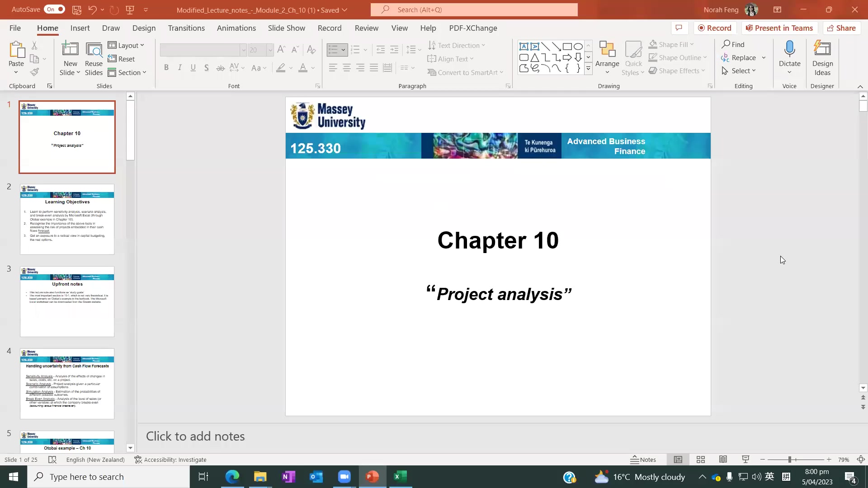The image size is (868, 488).
Task: Open the Slide Show menu tab
Action: pos(286,28)
